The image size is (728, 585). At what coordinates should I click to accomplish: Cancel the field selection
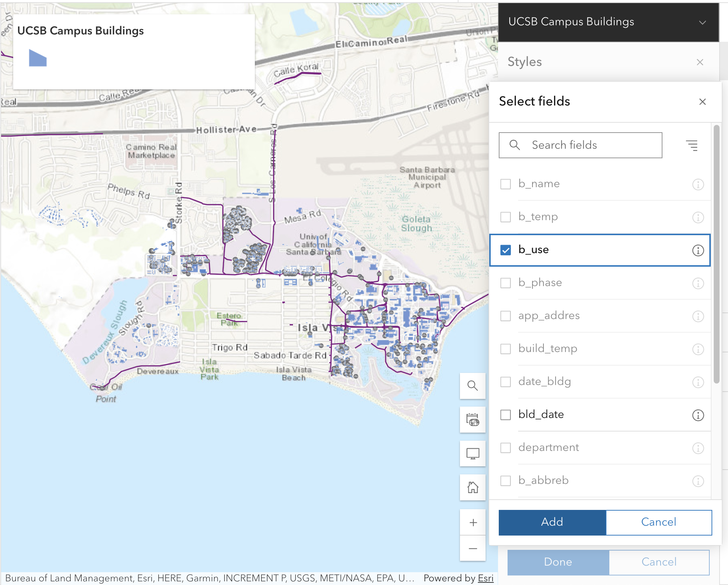coord(658,522)
